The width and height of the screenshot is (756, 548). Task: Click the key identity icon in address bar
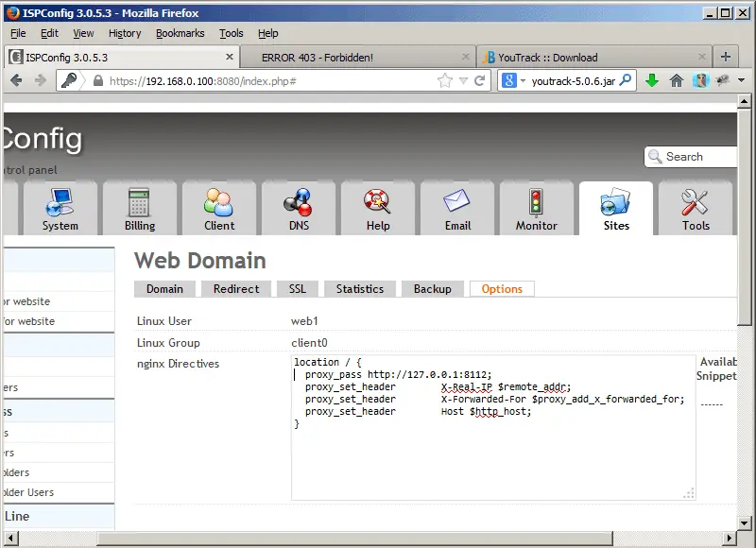[x=69, y=80]
